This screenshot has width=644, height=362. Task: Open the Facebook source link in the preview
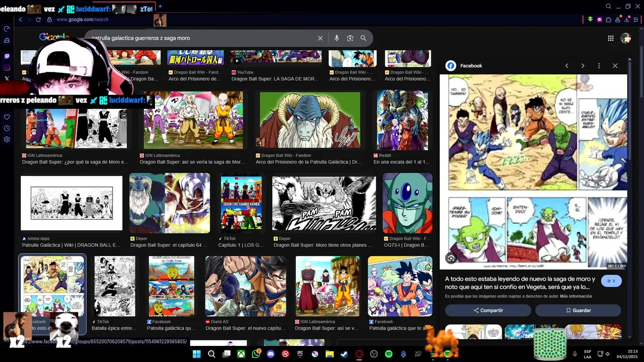(464, 66)
